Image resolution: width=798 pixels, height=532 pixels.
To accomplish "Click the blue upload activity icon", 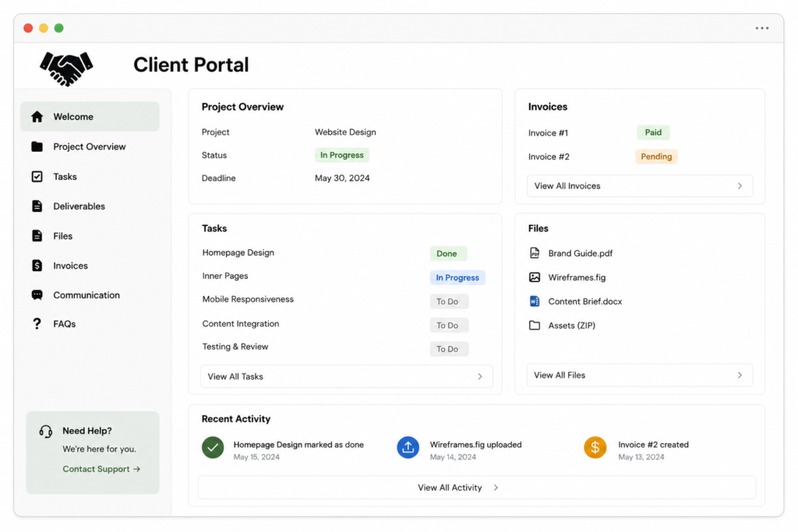I will 408,448.
